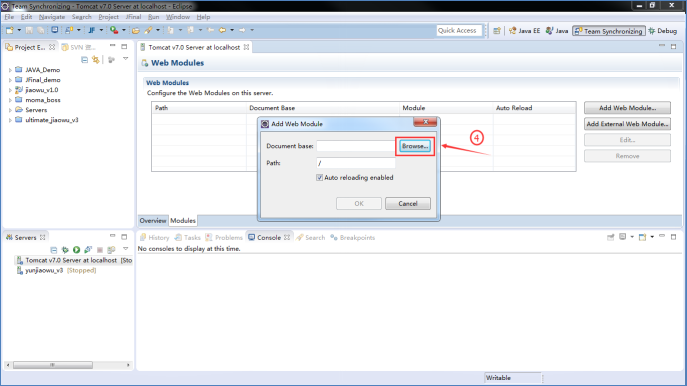Toggle the Auto reloading enabled checkbox

coord(319,177)
